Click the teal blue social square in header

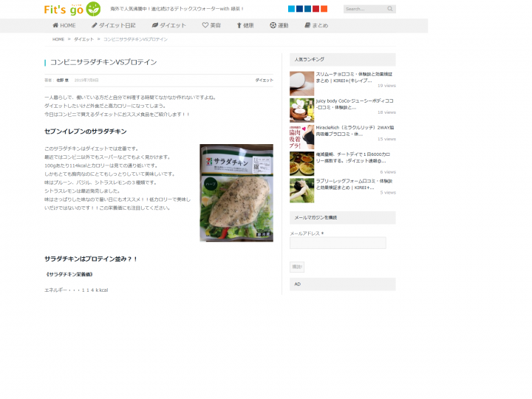pyautogui.click(x=307, y=9)
